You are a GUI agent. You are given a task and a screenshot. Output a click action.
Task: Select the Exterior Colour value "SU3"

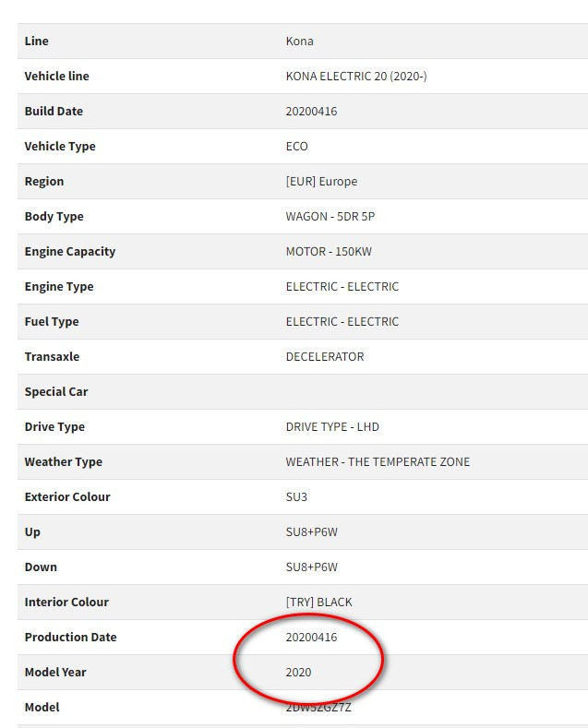click(x=296, y=496)
